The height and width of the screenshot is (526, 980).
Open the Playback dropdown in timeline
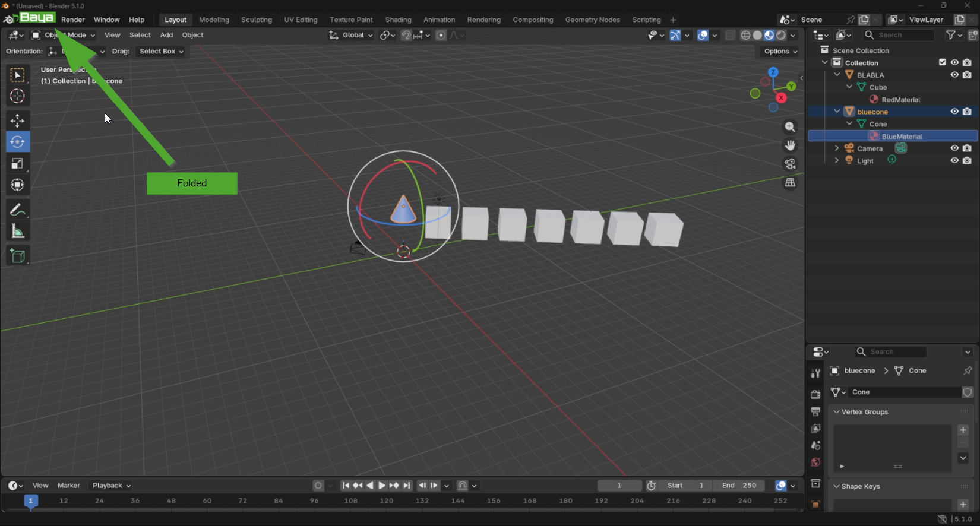[111, 486]
